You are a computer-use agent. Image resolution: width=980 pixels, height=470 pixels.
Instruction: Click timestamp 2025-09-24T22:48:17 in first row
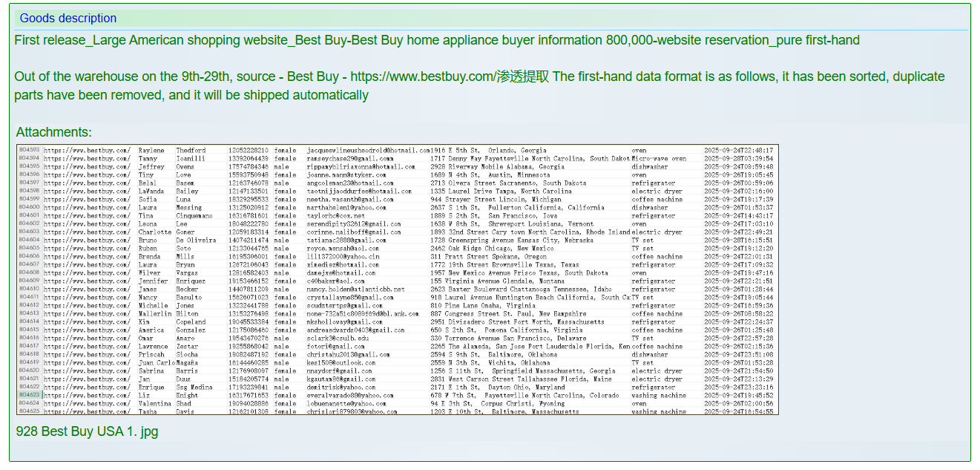738,150
